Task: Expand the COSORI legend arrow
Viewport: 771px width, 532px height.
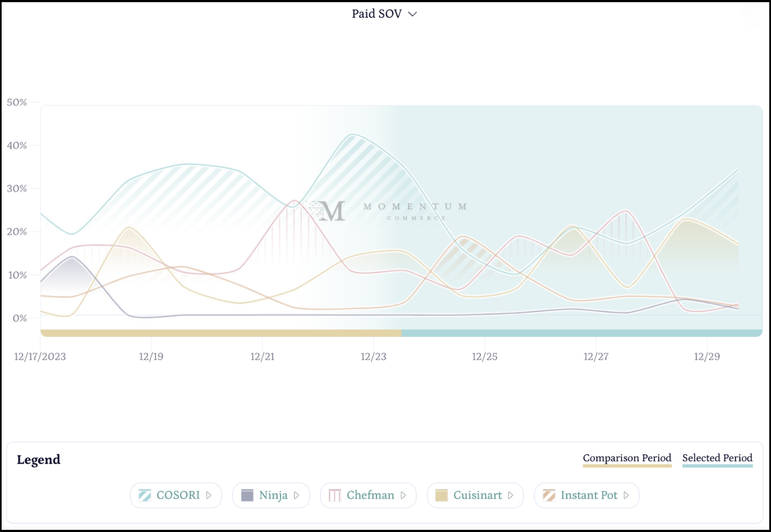Action: coord(208,495)
